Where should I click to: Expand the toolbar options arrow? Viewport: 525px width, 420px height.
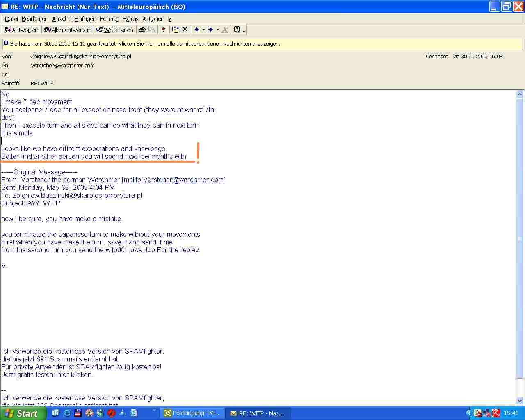pos(244,30)
